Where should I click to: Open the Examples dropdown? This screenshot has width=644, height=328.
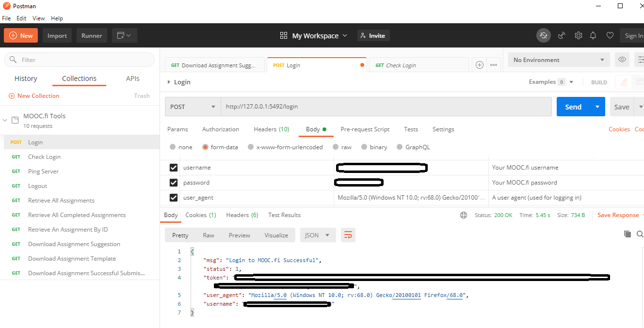click(x=551, y=82)
